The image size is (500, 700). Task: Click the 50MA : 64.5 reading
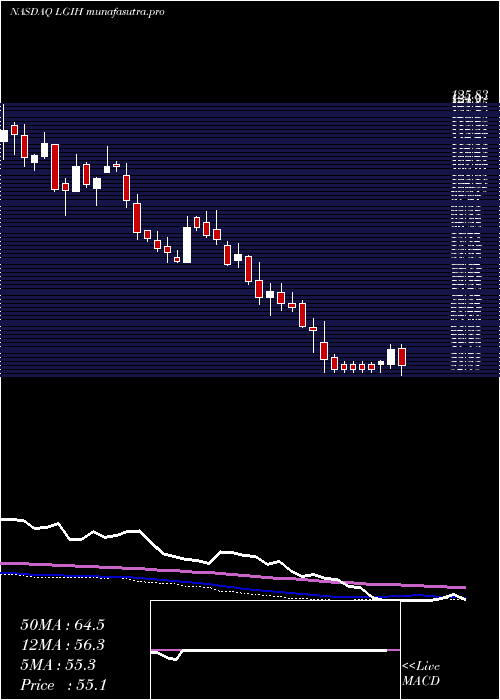click(63, 625)
